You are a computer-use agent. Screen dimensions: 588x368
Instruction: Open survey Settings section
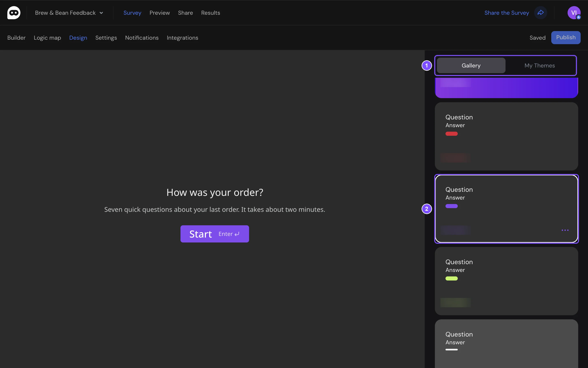(x=106, y=38)
